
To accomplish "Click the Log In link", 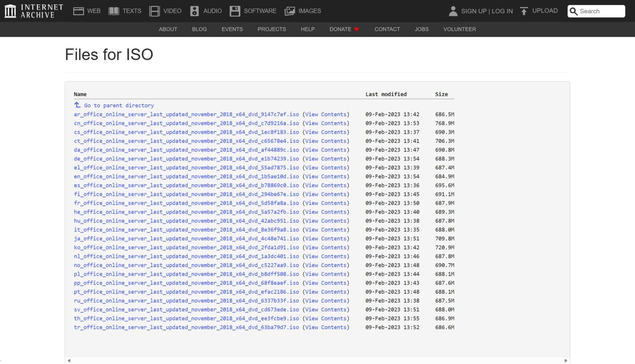I will pos(502,11).
